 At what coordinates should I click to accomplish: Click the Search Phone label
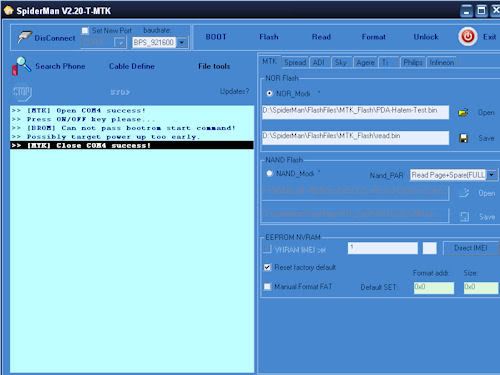[60, 66]
